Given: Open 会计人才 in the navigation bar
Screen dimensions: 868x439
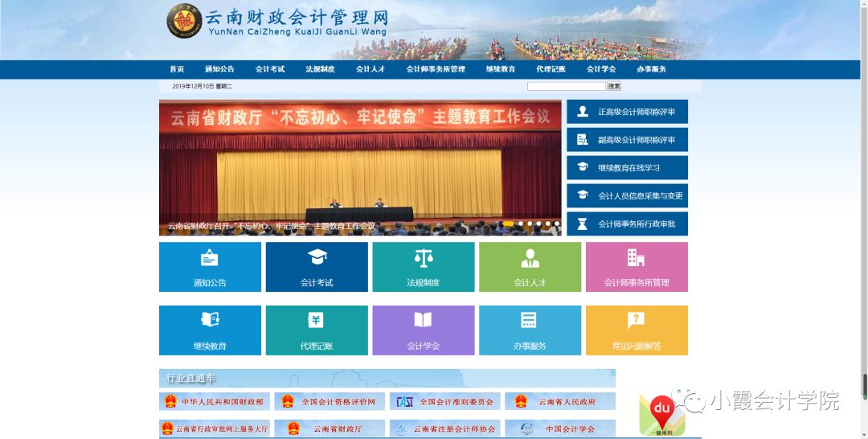Looking at the screenshot, I should pos(371,69).
